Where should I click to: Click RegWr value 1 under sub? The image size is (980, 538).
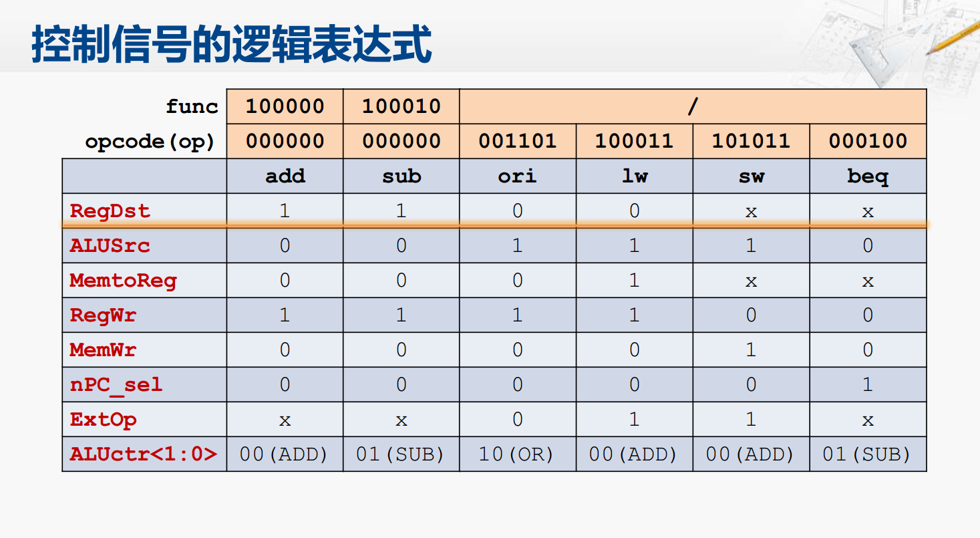(x=401, y=315)
